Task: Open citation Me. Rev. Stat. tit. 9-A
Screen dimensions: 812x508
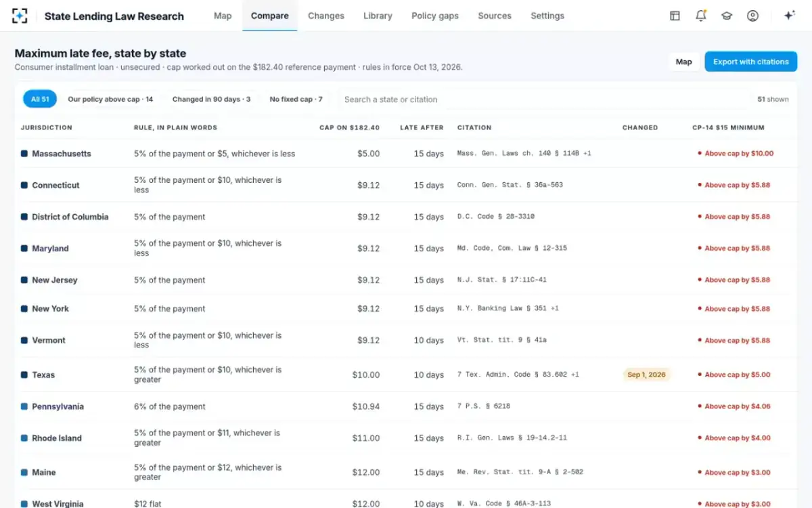Action: click(x=520, y=472)
